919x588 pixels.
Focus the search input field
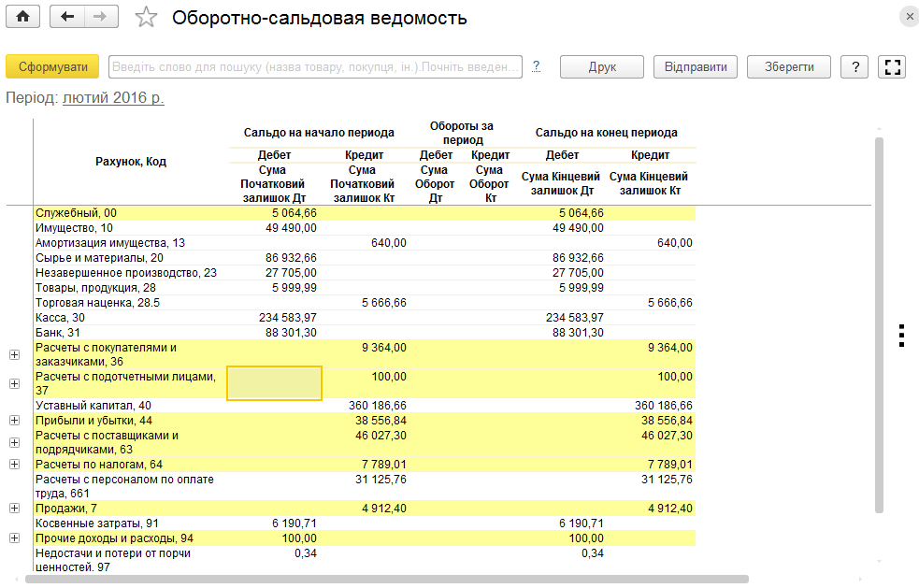(315, 66)
